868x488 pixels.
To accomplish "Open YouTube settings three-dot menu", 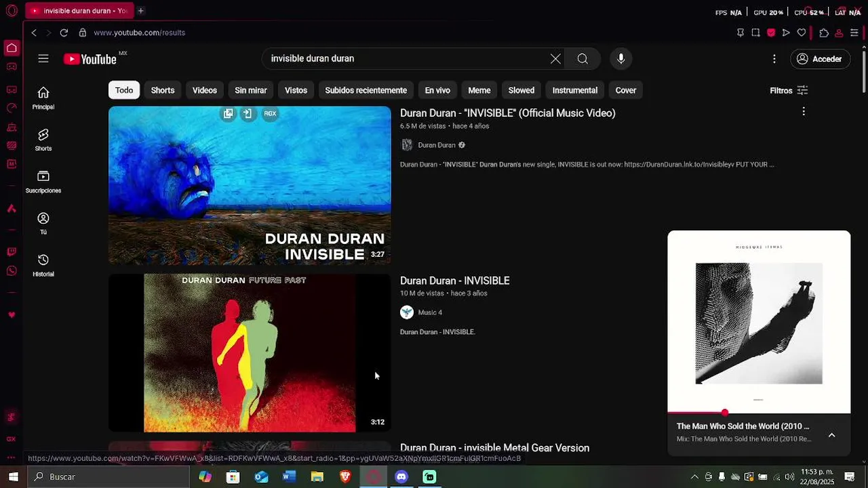I will (x=774, y=59).
